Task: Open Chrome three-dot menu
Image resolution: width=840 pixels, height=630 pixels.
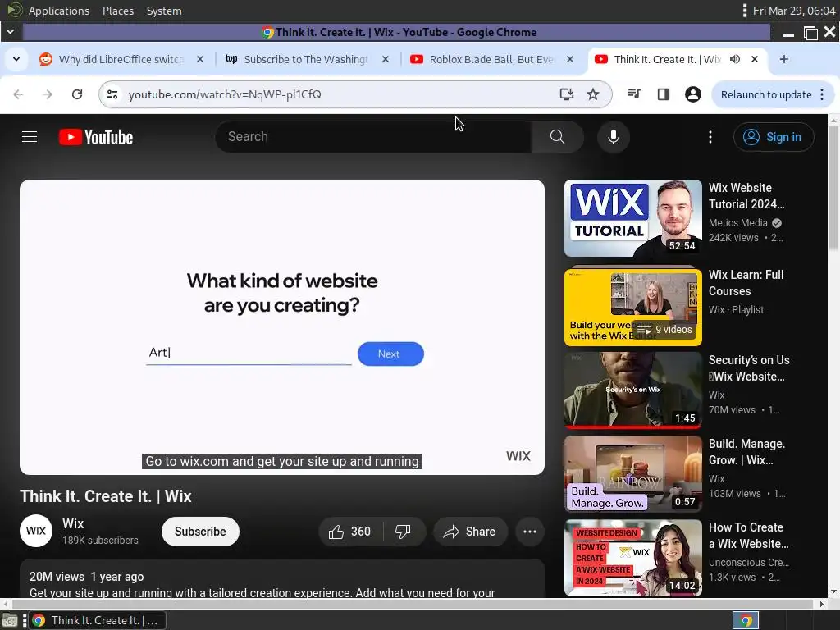Action: click(822, 94)
